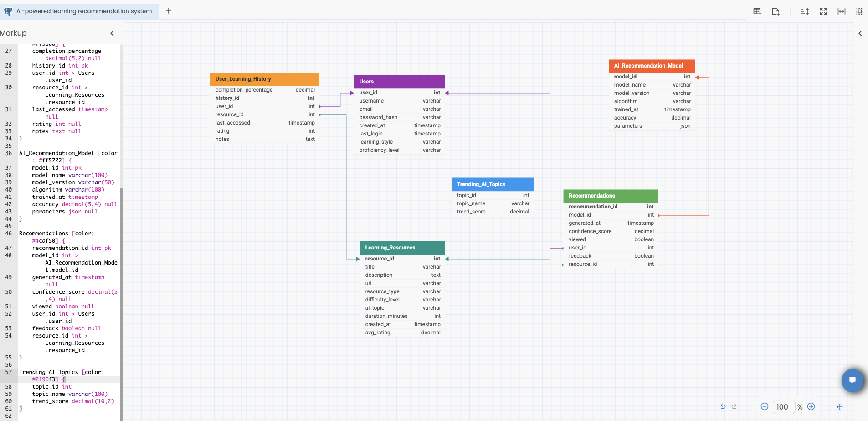Add a new table to the diagram

pyautogui.click(x=756, y=11)
